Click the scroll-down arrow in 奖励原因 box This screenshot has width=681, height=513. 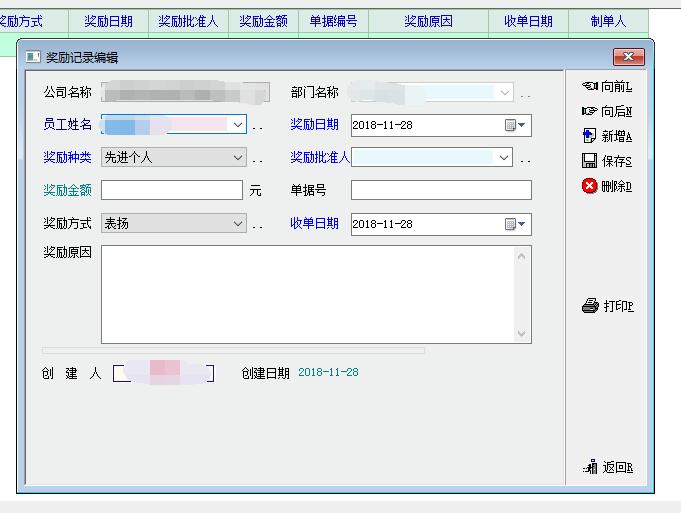[x=522, y=334]
